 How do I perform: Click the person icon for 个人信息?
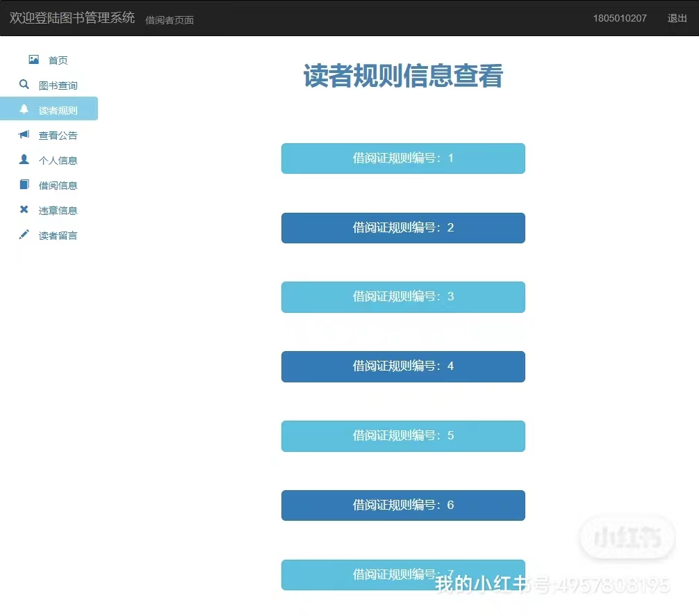(24, 159)
